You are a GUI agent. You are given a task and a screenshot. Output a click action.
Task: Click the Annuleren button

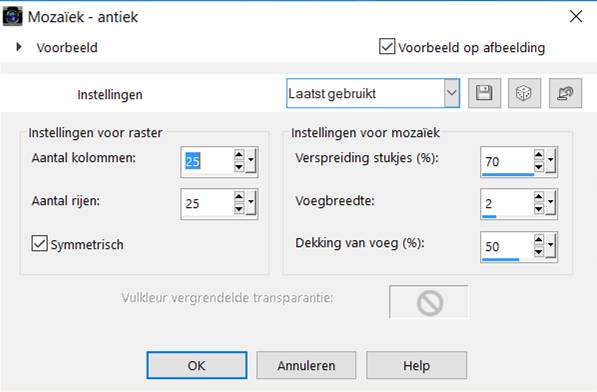pos(306,365)
